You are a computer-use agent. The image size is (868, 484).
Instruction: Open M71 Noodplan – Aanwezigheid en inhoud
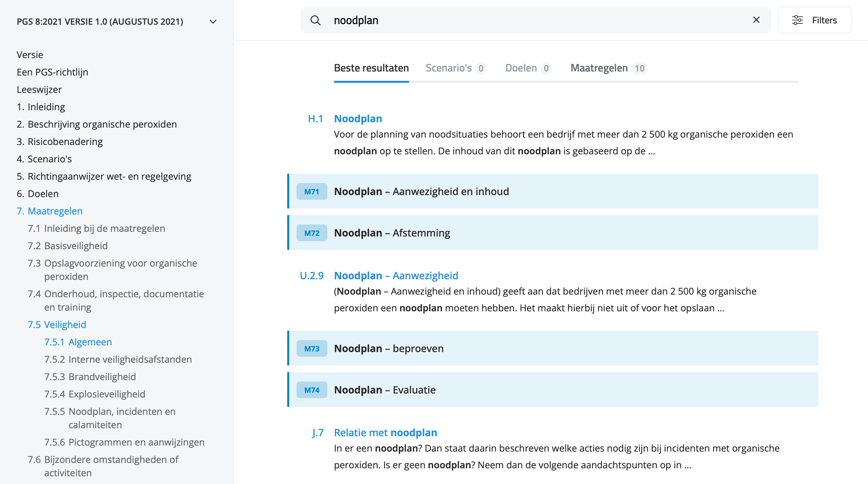pyautogui.click(x=553, y=191)
